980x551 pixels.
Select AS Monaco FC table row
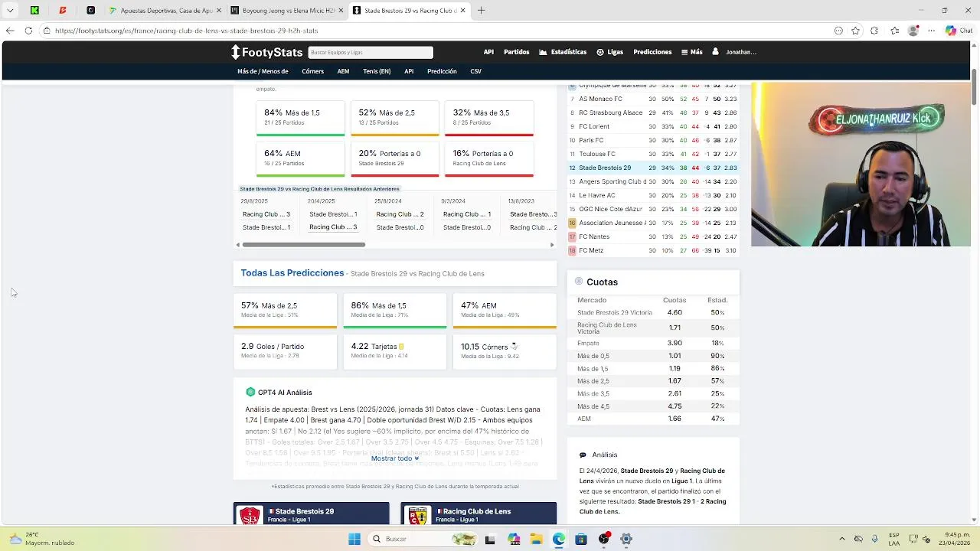(653, 99)
